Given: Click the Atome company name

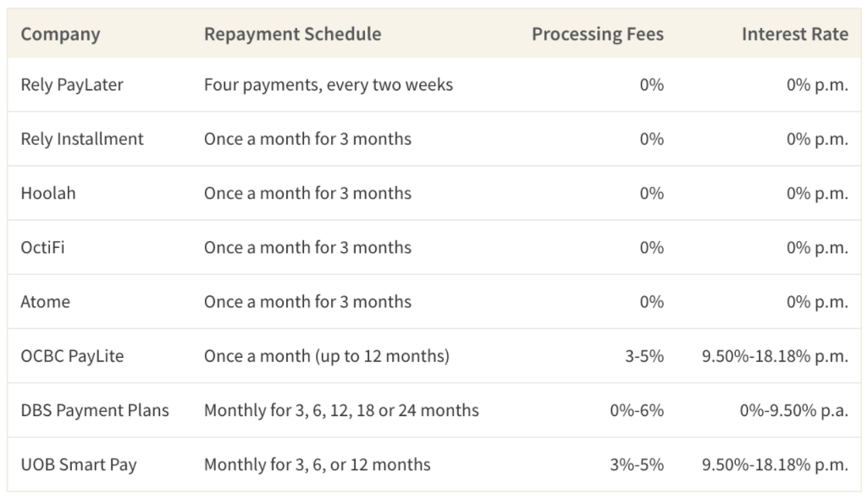Looking at the screenshot, I should pos(46,301).
